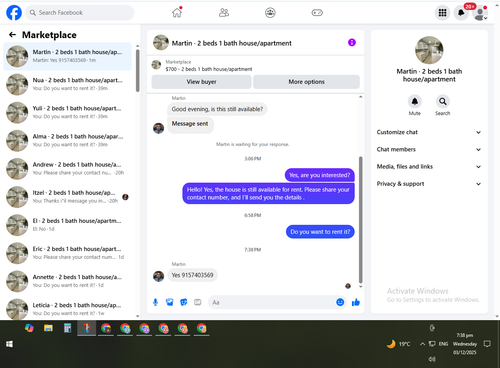Choose a GIF icon
Viewport: 500px width, 368px height.
pyautogui.click(x=198, y=302)
